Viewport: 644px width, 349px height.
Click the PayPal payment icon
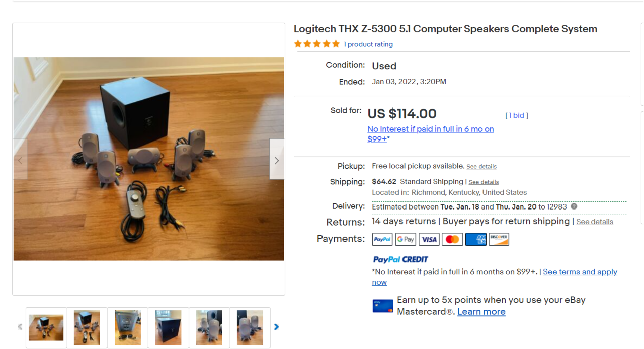pyautogui.click(x=382, y=239)
